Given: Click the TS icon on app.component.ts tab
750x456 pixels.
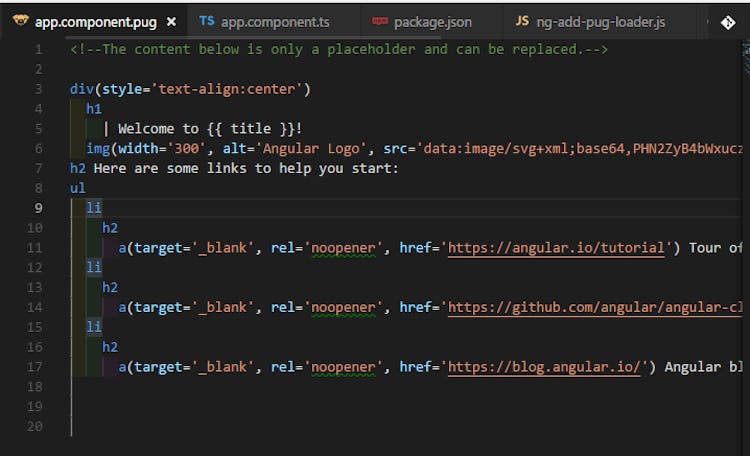Looking at the screenshot, I should (x=206, y=21).
